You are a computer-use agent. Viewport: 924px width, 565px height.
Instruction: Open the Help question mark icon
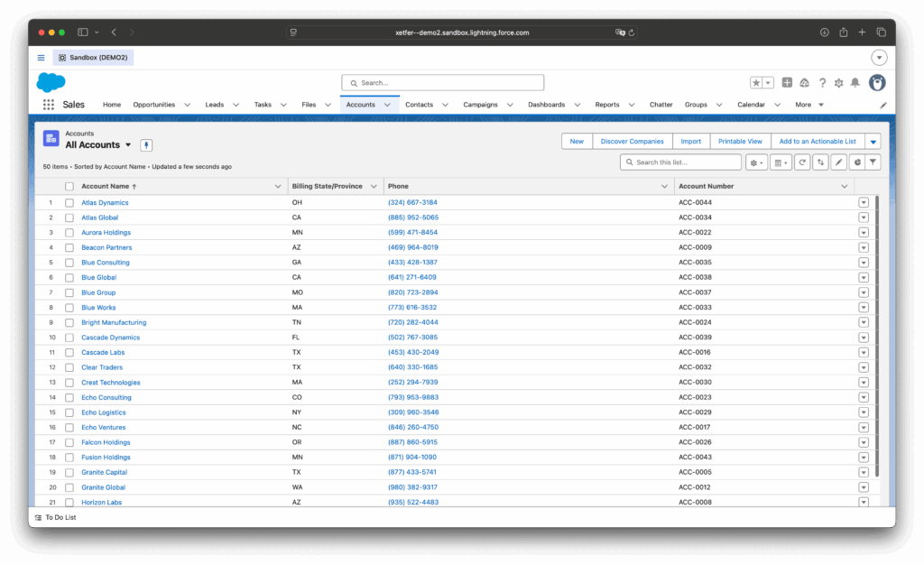pyautogui.click(x=822, y=83)
